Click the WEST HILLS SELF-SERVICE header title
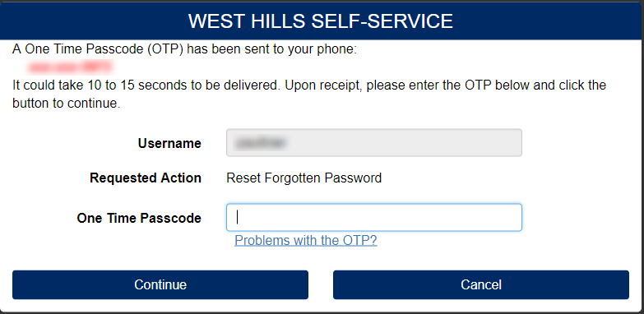The height and width of the screenshot is (314, 644). coord(321,21)
